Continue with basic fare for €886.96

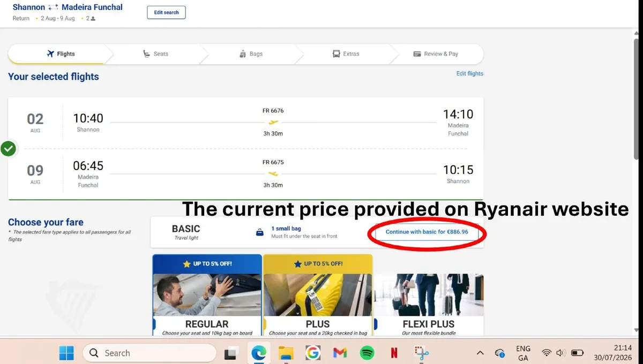(x=427, y=232)
